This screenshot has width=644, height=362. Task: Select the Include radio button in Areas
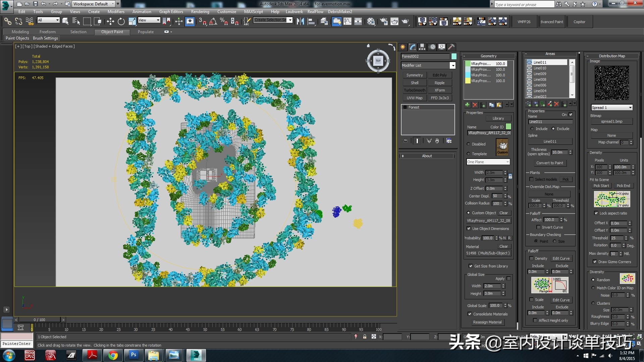532,129
